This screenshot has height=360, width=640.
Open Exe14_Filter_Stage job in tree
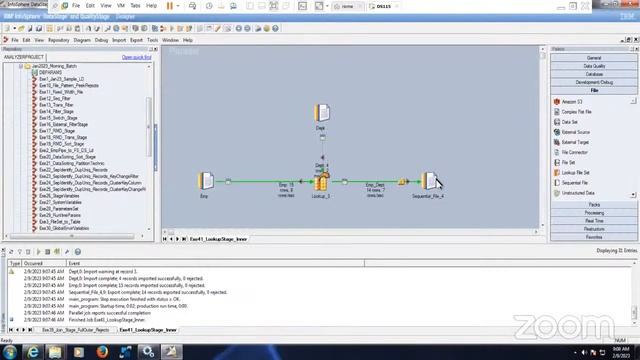(56, 111)
